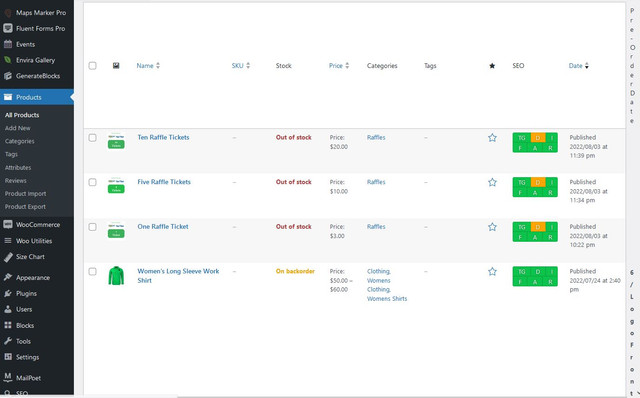Check the Ten Raffle Tickets row checkbox
This screenshot has width=640, height=398.
93,138
